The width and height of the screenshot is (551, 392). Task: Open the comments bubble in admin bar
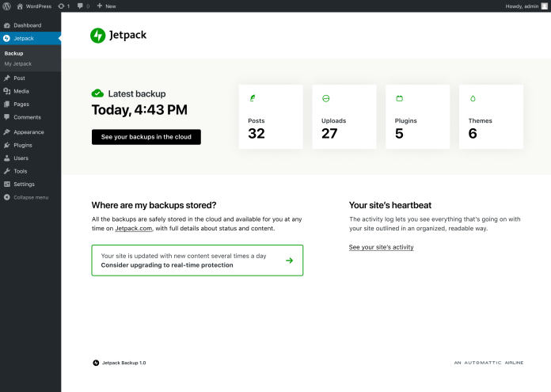(x=83, y=6)
